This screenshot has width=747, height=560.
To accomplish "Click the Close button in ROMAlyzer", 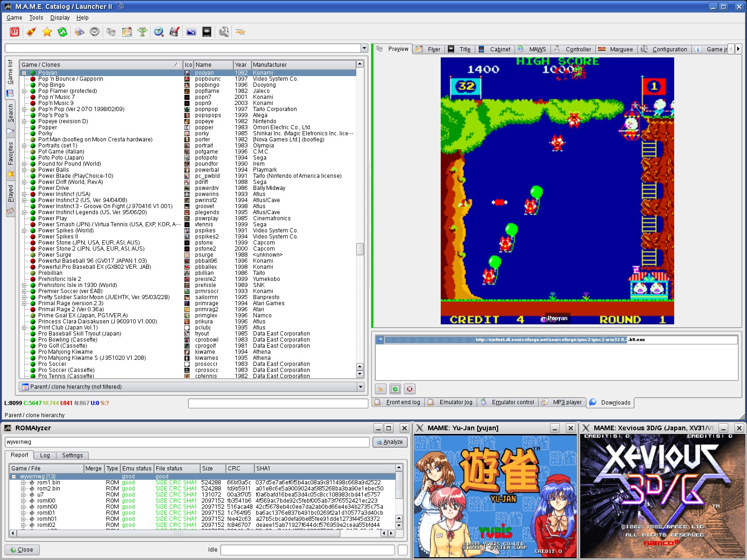I will [22, 550].
